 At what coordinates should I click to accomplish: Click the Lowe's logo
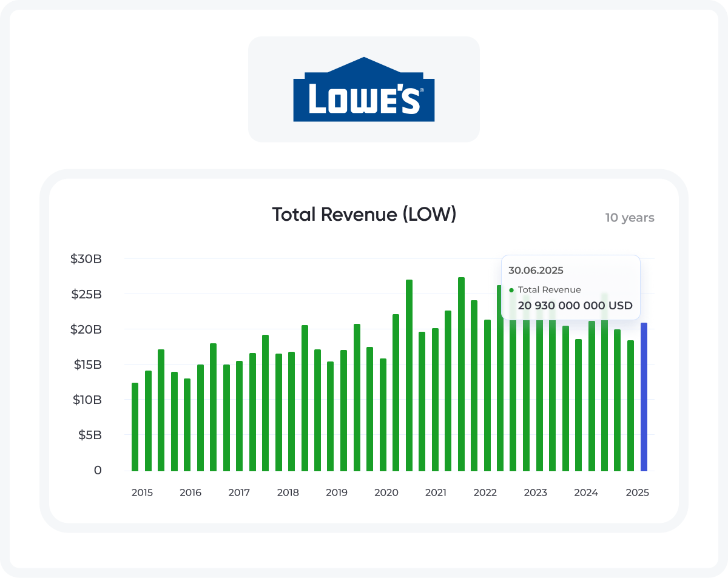tap(364, 89)
